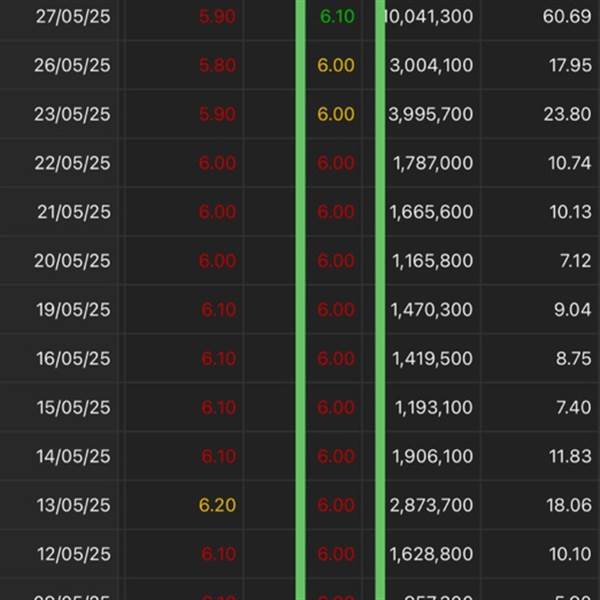Screen dimensions: 600x600
Task: Select the 22/05/25 date cell
Action: coord(71,163)
